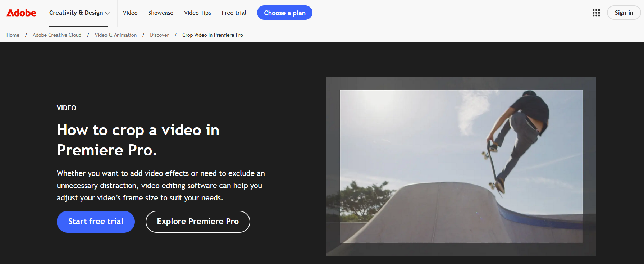Click the VIDEO category label
Viewport: 644px width, 264px height.
[67, 108]
